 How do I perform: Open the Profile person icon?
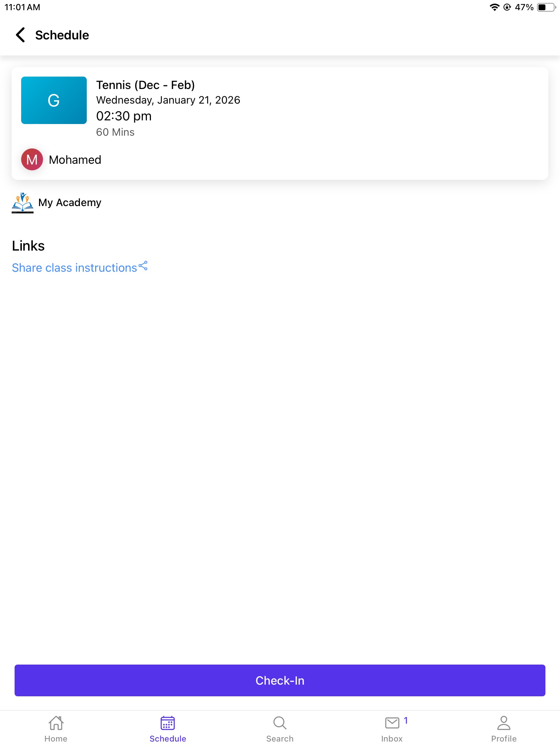(504, 723)
